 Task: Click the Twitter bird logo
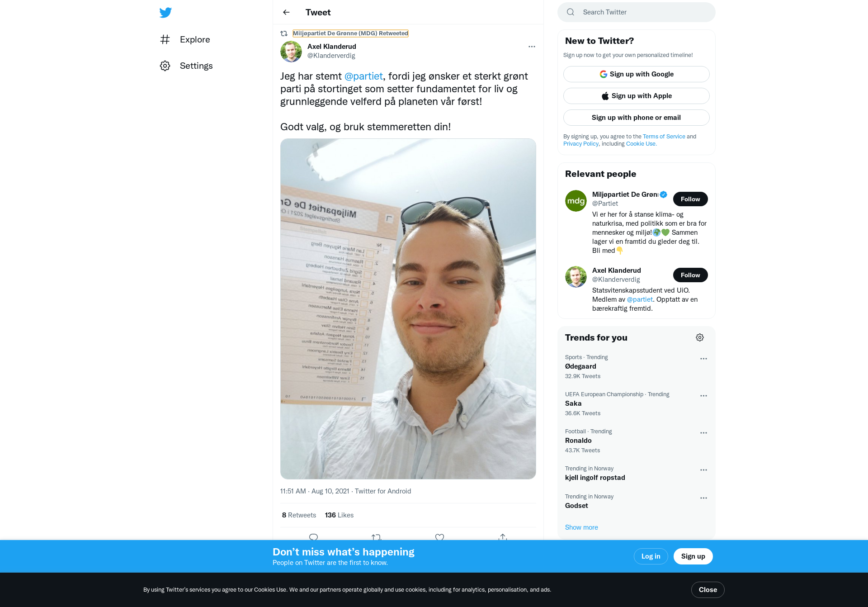pyautogui.click(x=165, y=13)
